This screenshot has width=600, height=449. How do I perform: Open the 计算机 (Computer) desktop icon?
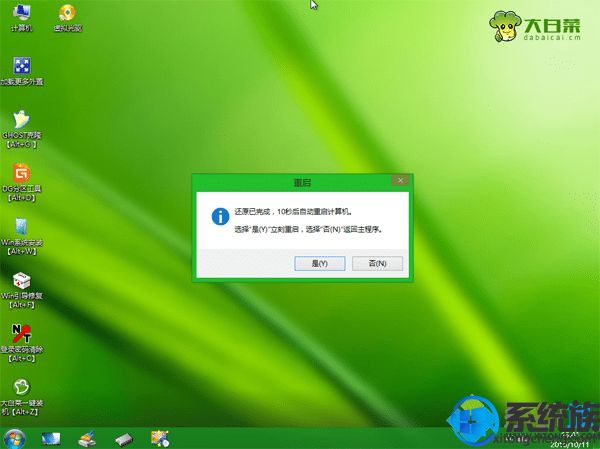tap(22, 18)
